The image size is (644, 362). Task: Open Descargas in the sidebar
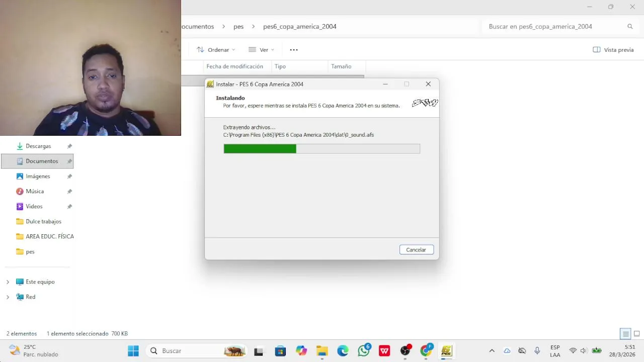(x=38, y=146)
